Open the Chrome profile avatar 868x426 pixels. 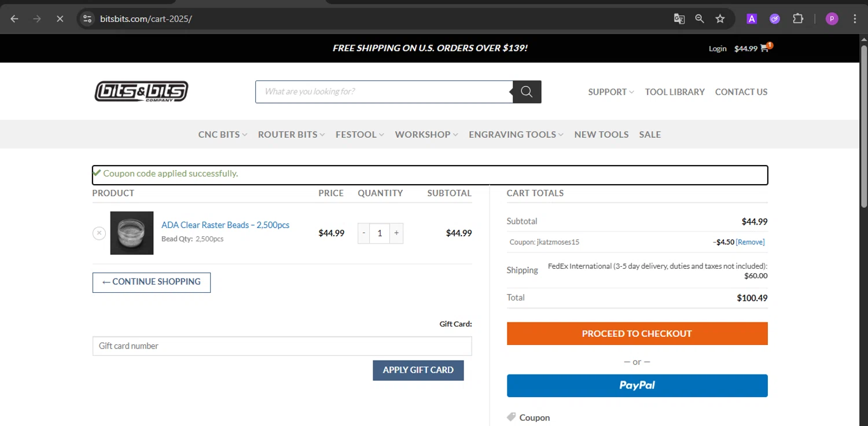tap(832, 19)
